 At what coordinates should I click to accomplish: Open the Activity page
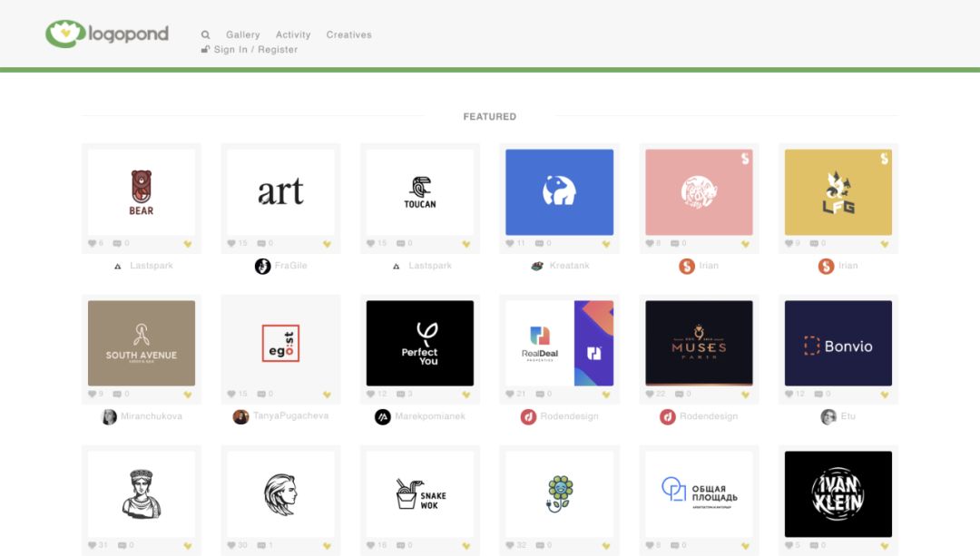coord(293,34)
